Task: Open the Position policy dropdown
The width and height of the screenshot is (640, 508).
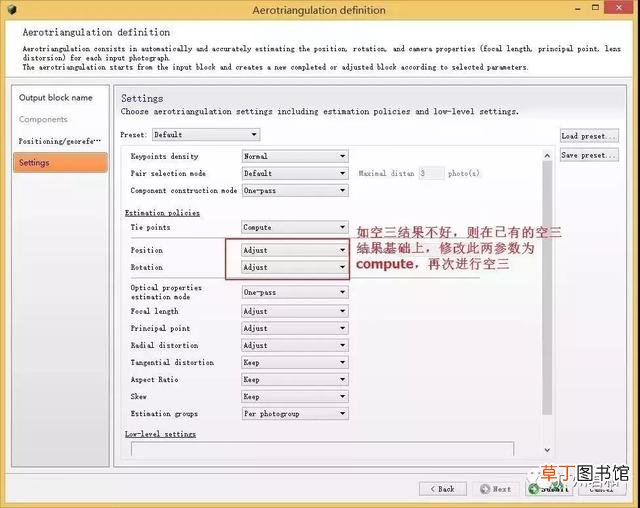Action: (x=295, y=250)
